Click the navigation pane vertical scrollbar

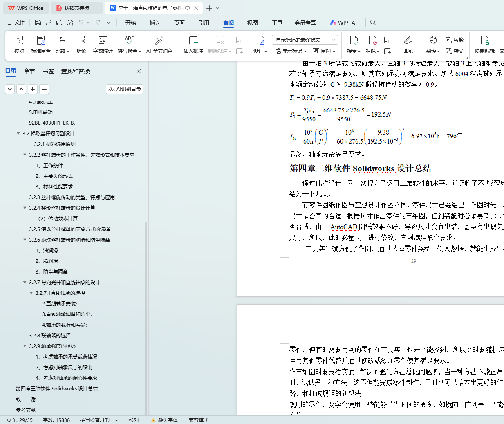146,318
